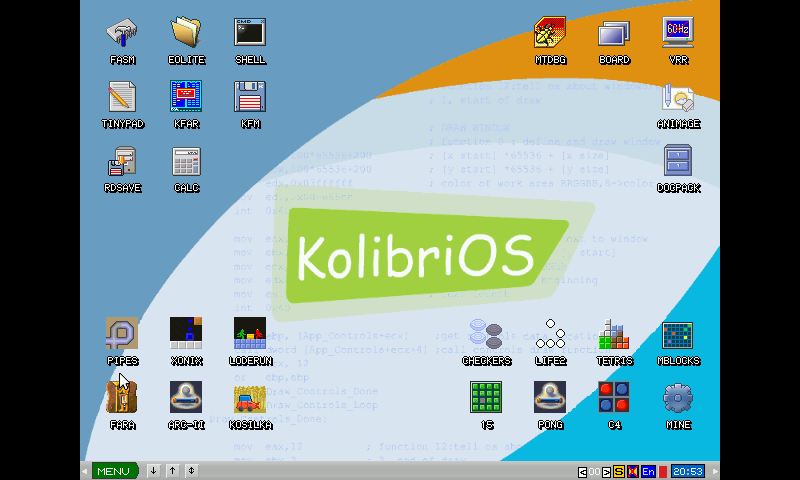
Task: Open the FASM assembler icon
Action: [x=122, y=33]
